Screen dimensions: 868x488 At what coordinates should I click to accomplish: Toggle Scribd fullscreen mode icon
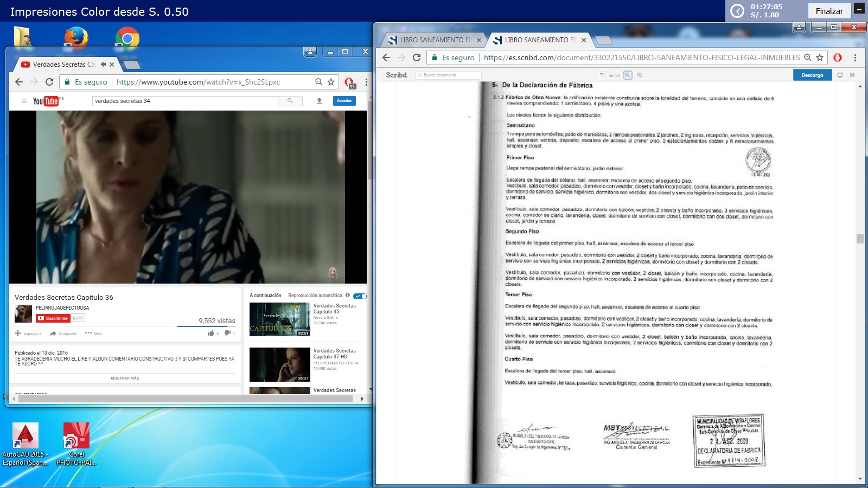(852, 75)
